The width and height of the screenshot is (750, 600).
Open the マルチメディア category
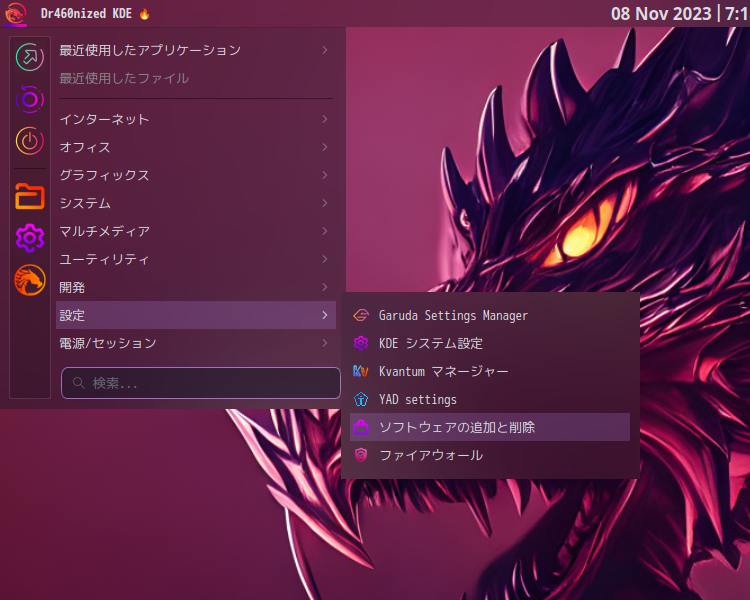[196, 231]
